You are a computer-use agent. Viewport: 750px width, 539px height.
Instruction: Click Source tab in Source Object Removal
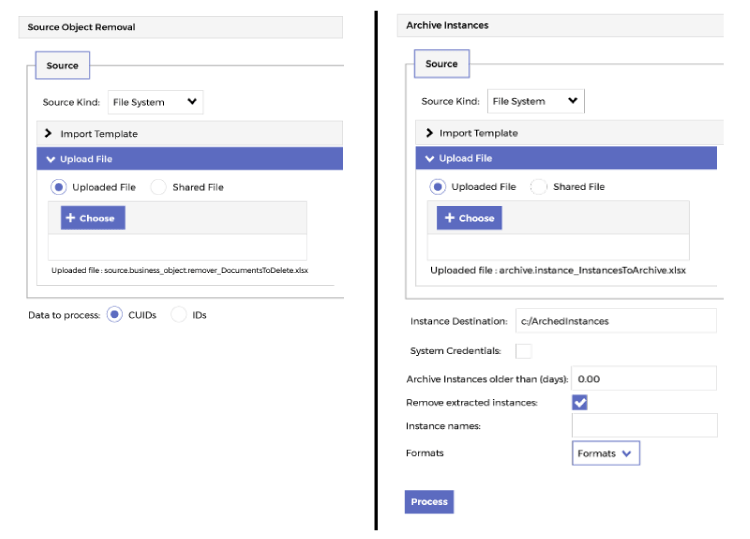[x=63, y=66]
